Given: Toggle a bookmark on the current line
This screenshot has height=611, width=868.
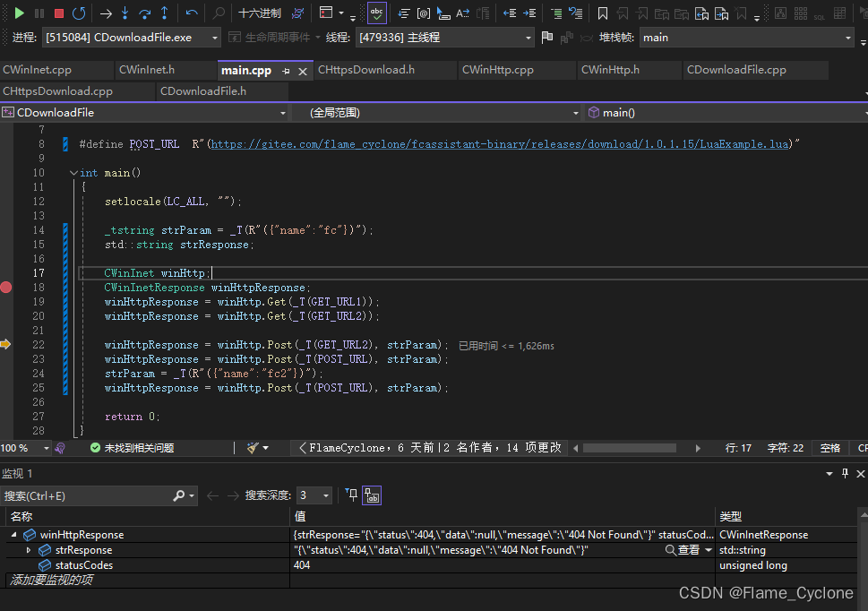Looking at the screenshot, I should click(x=602, y=13).
